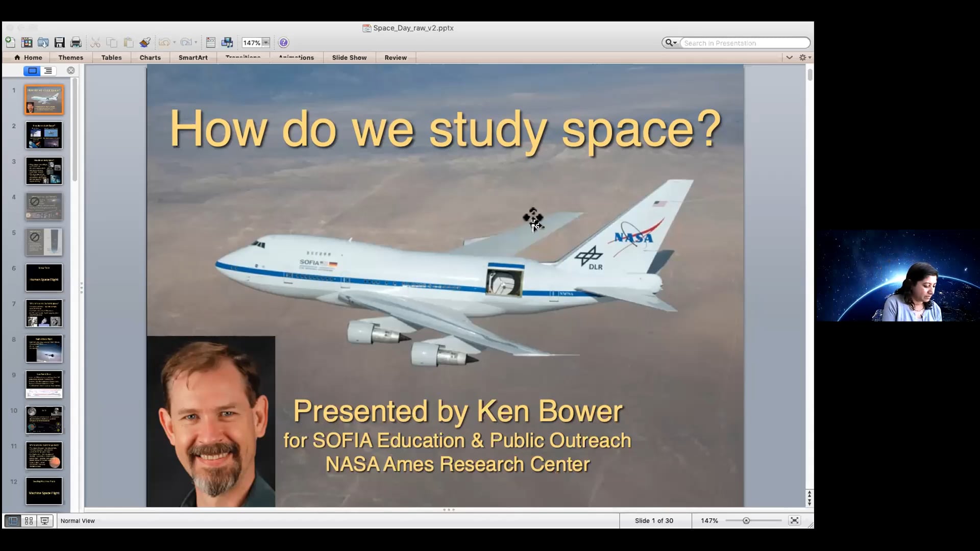Save the presentation with floppy icon

click(60, 42)
